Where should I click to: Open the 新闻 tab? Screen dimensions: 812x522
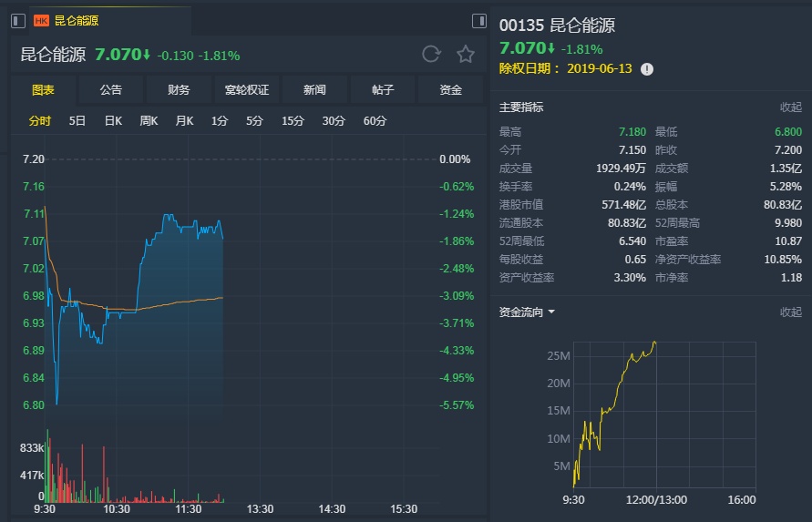click(314, 90)
